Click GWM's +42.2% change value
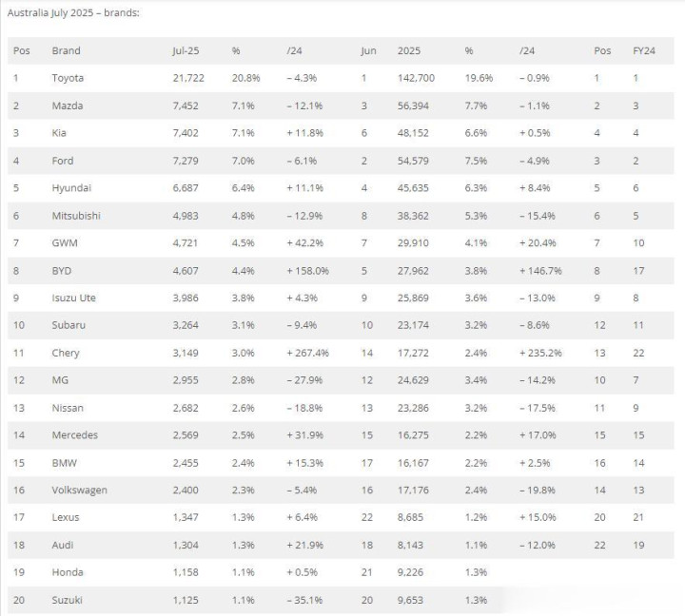The width and height of the screenshot is (685, 616). [305, 243]
